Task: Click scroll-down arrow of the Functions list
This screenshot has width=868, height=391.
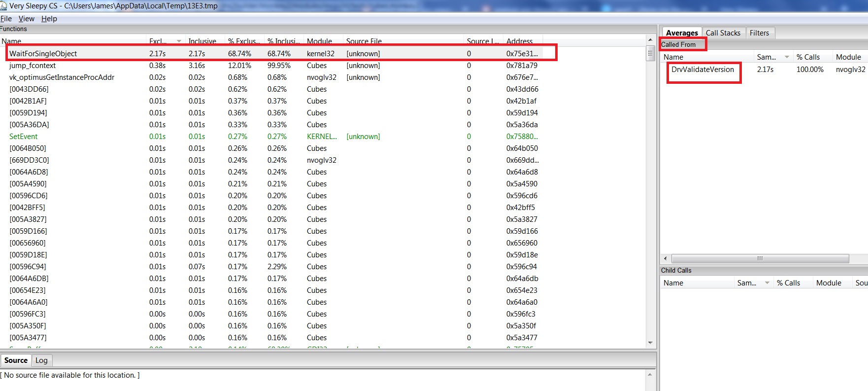Action: pos(650,343)
